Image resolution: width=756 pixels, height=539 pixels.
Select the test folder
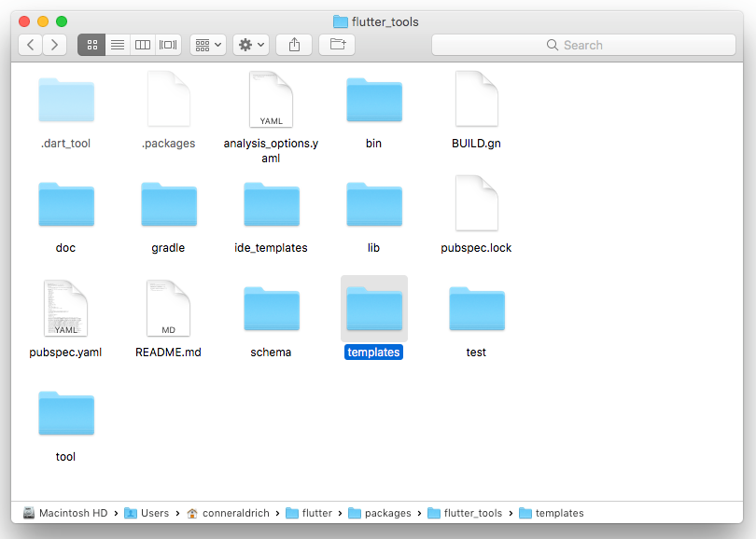(477, 310)
